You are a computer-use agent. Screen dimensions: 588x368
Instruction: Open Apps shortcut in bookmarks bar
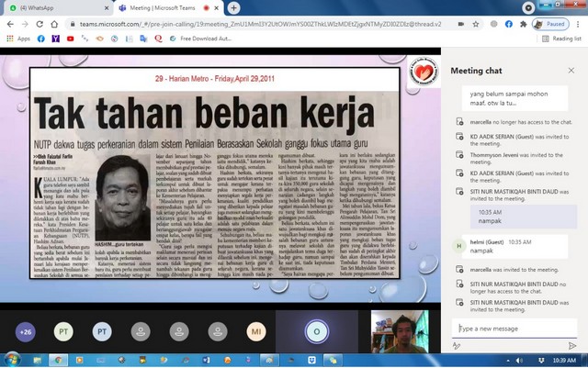click(x=18, y=39)
